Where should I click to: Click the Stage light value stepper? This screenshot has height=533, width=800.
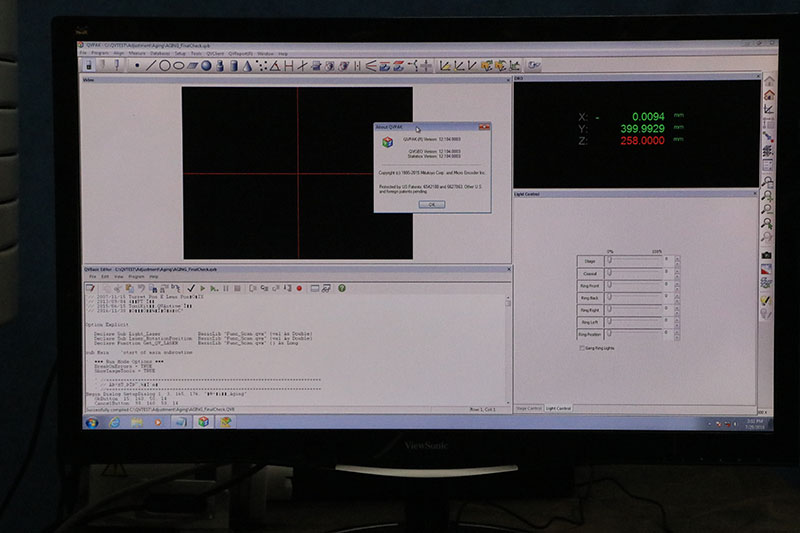(x=677, y=261)
